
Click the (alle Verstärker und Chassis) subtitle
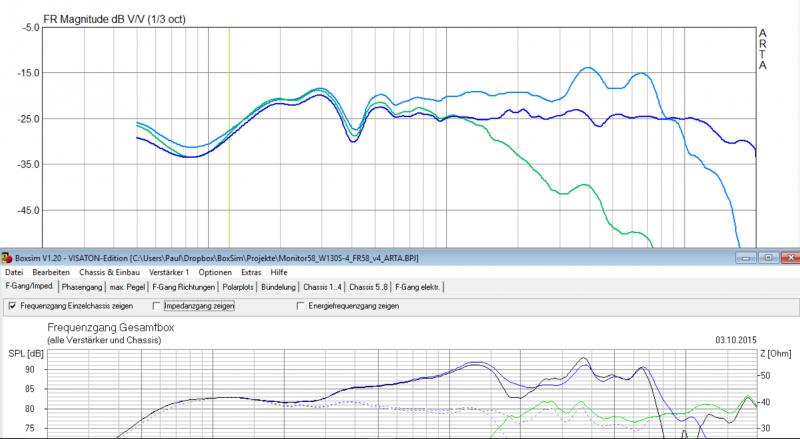(104, 340)
